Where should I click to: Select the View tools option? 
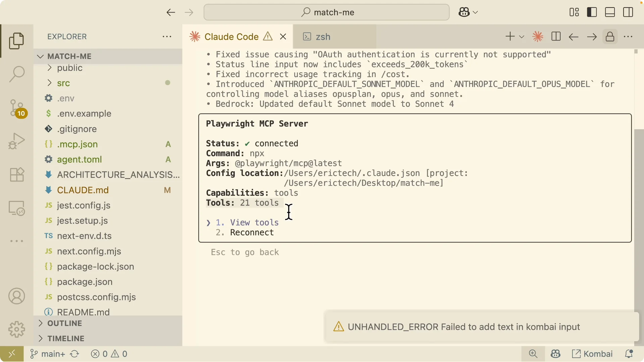point(254,223)
